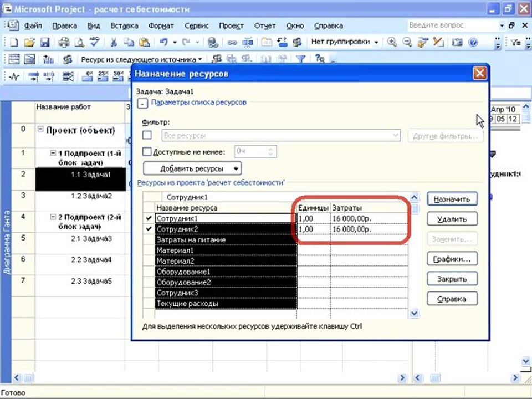Click the Cut scissors icon

[x=114, y=43]
